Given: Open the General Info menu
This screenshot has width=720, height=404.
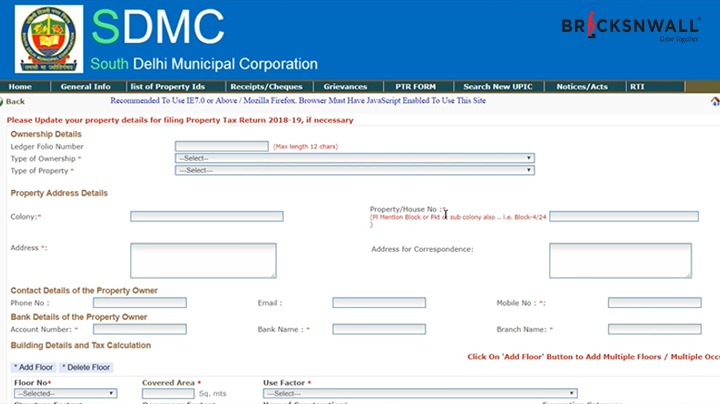Looking at the screenshot, I should tap(85, 86).
